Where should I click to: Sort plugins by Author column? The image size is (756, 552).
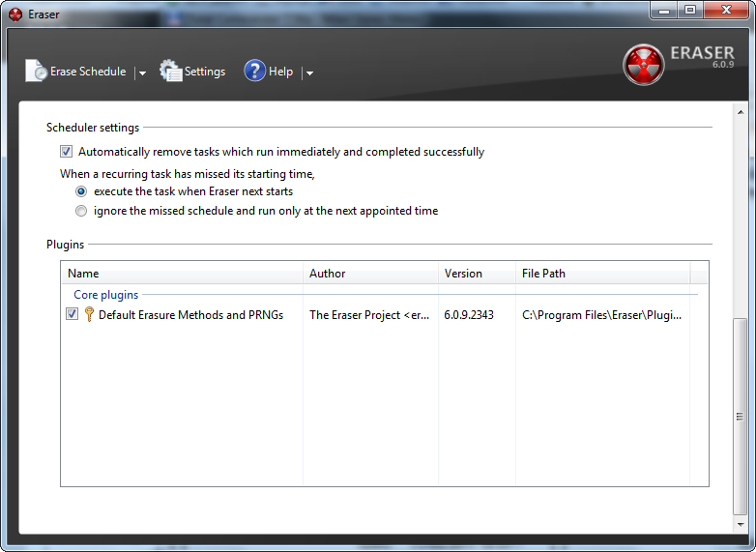pos(370,274)
